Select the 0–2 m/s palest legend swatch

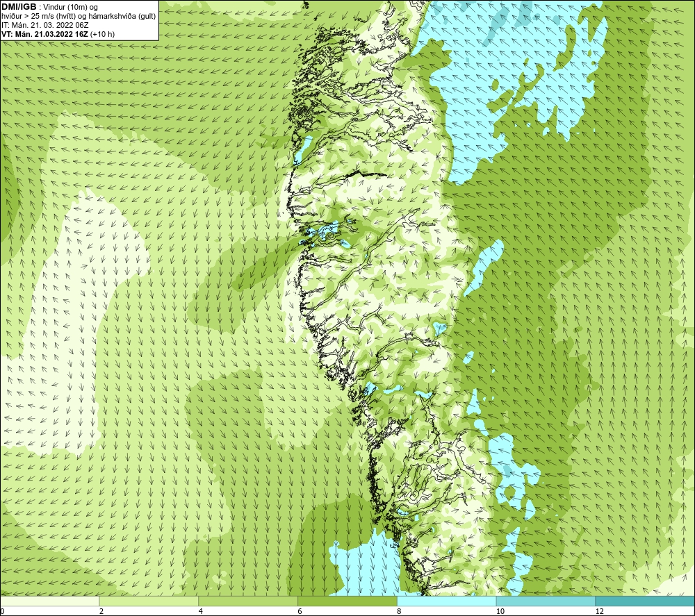pyautogui.click(x=49, y=601)
